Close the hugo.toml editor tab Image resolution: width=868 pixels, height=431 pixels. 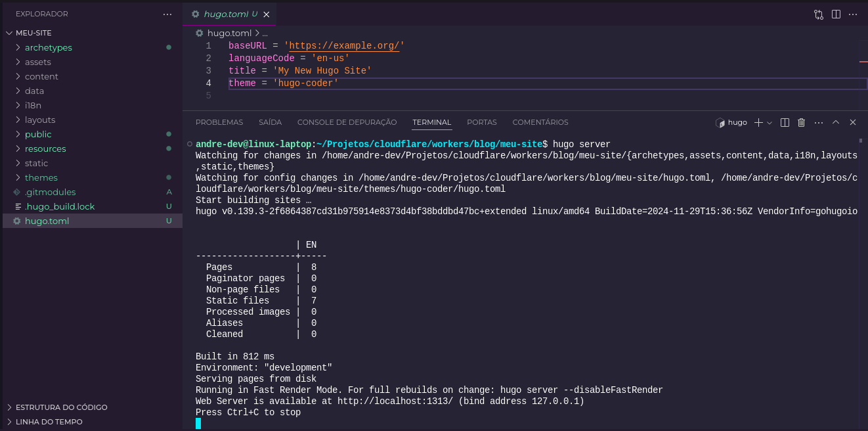point(266,14)
